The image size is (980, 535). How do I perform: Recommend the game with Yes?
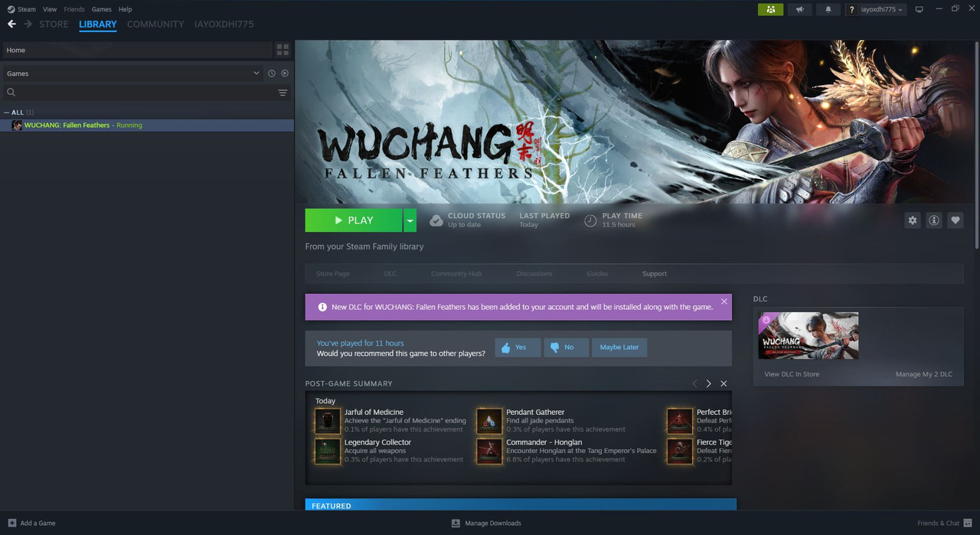coord(518,347)
